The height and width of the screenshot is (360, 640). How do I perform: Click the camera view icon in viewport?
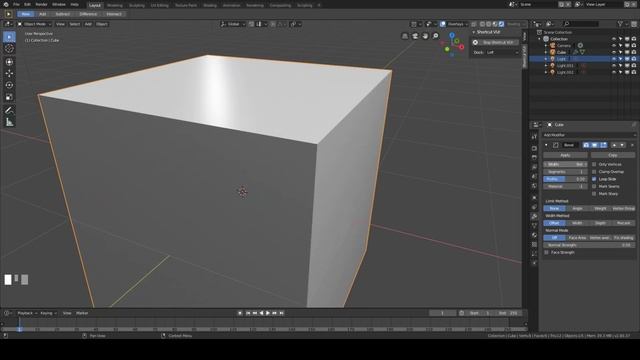[415, 36]
